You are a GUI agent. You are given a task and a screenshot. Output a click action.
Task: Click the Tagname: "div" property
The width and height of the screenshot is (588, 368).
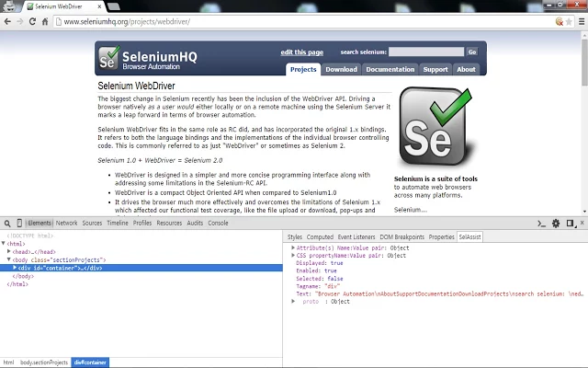[318, 286]
